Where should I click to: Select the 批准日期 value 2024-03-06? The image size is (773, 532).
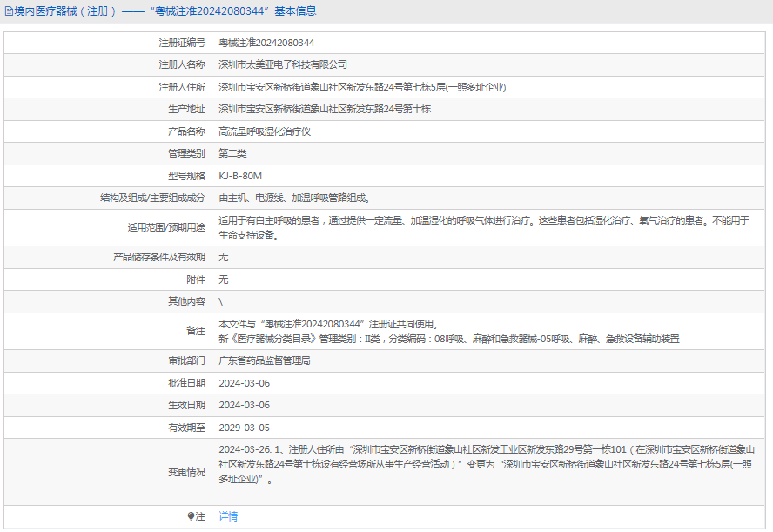245,383
